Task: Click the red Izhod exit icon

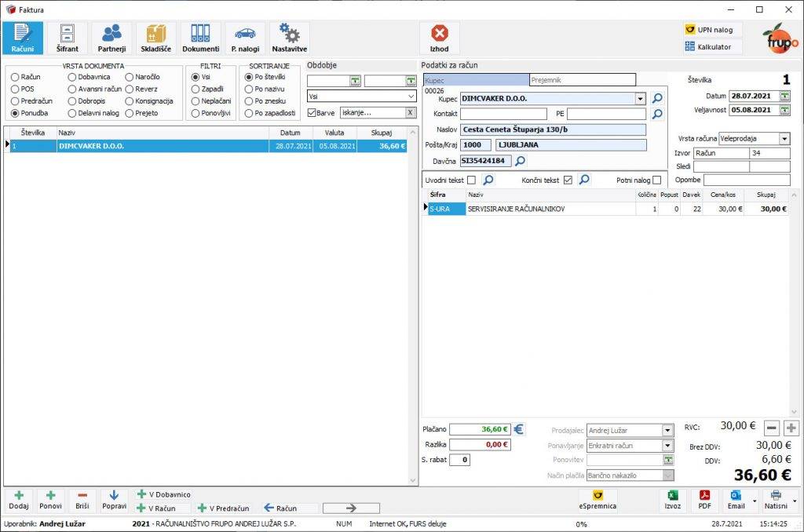Action: tap(440, 38)
